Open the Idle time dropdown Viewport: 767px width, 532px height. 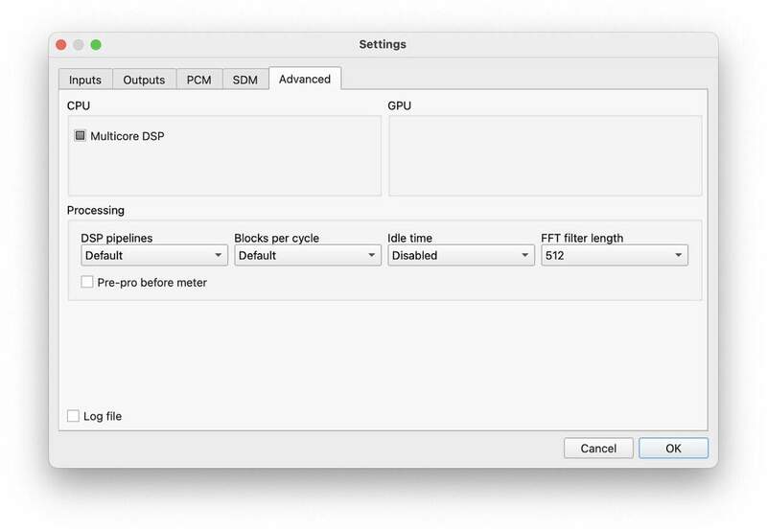point(460,256)
